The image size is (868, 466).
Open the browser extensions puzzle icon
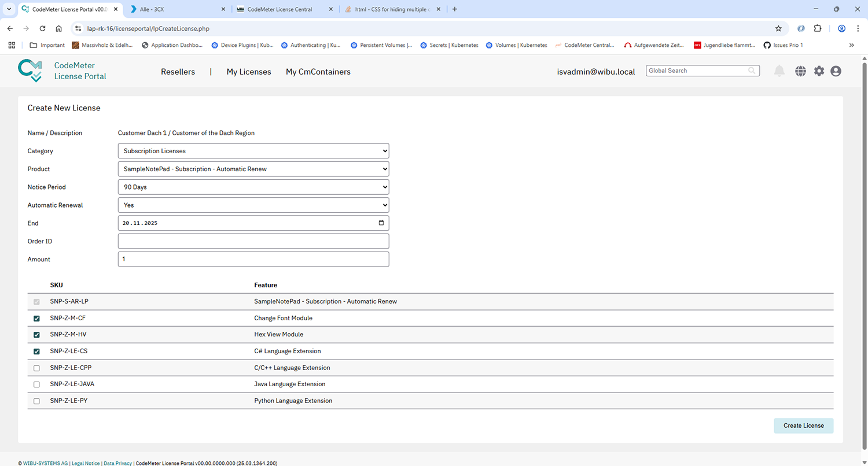[x=818, y=28]
